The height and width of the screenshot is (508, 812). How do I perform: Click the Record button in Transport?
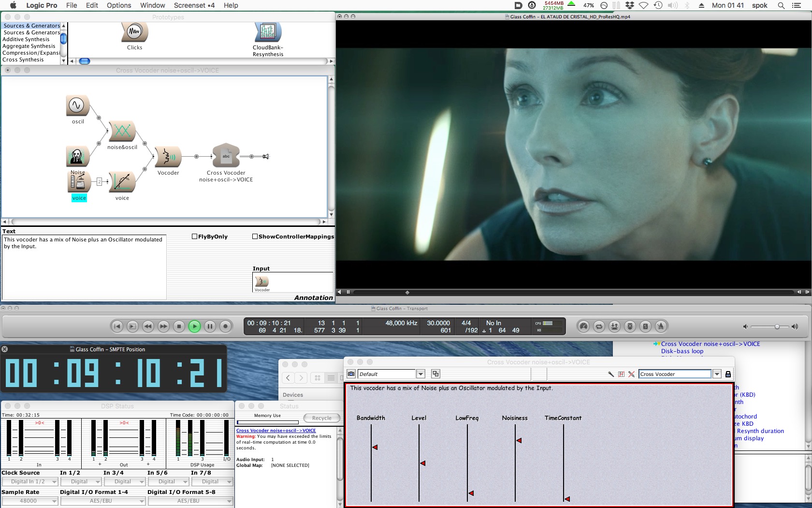click(x=225, y=326)
